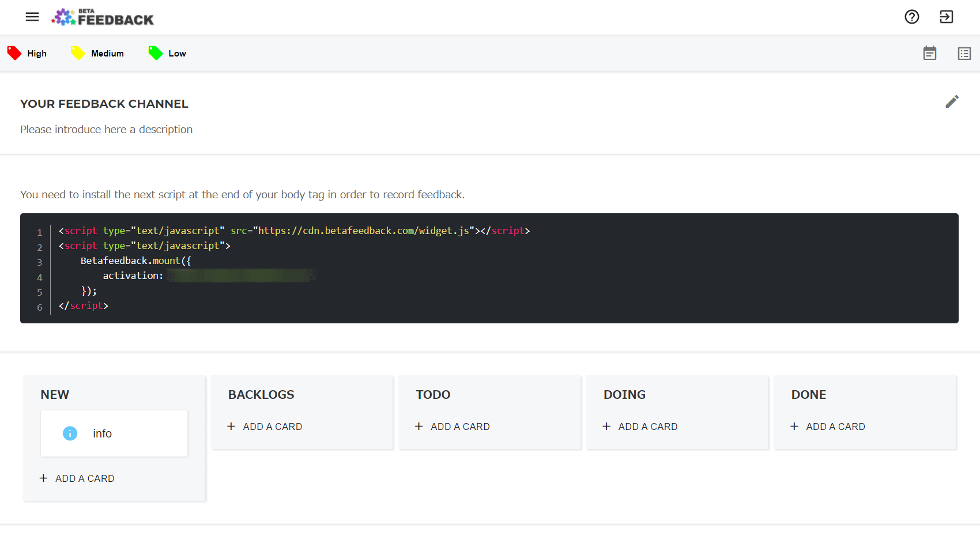The width and height of the screenshot is (980, 551).
Task: Open the hamburger menu
Action: click(x=32, y=17)
